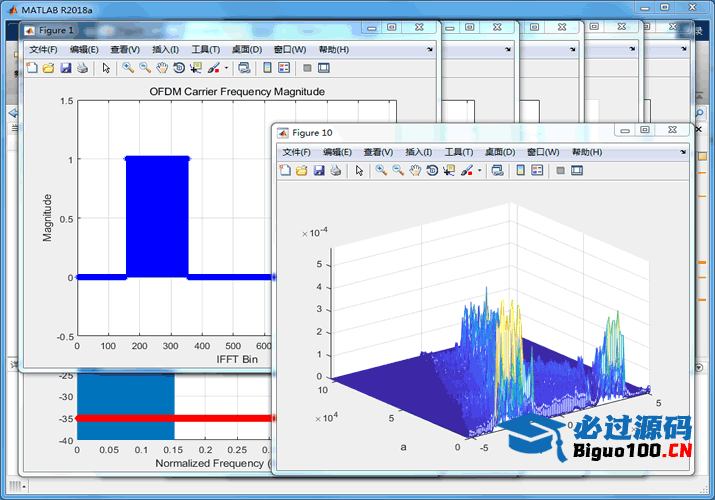The height and width of the screenshot is (500, 715).
Task: Click Hide Plot Tools icon in Figure 10
Action: (560, 170)
